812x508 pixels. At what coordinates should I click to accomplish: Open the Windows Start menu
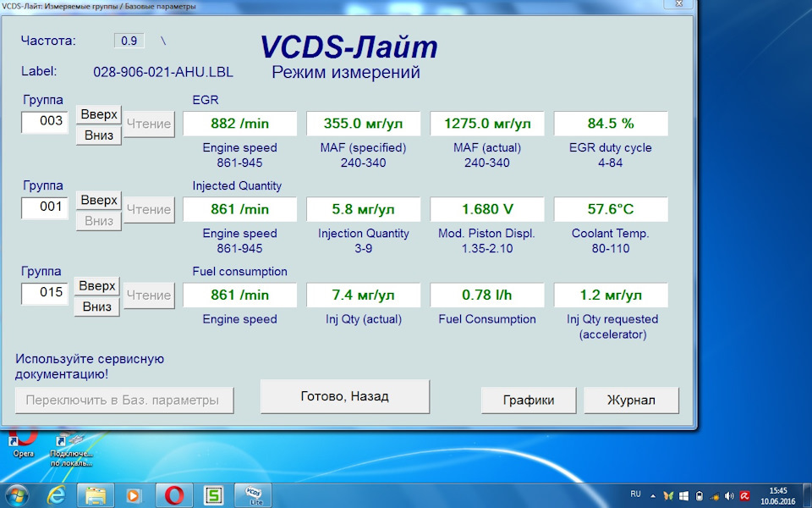(x=17, y=495)
